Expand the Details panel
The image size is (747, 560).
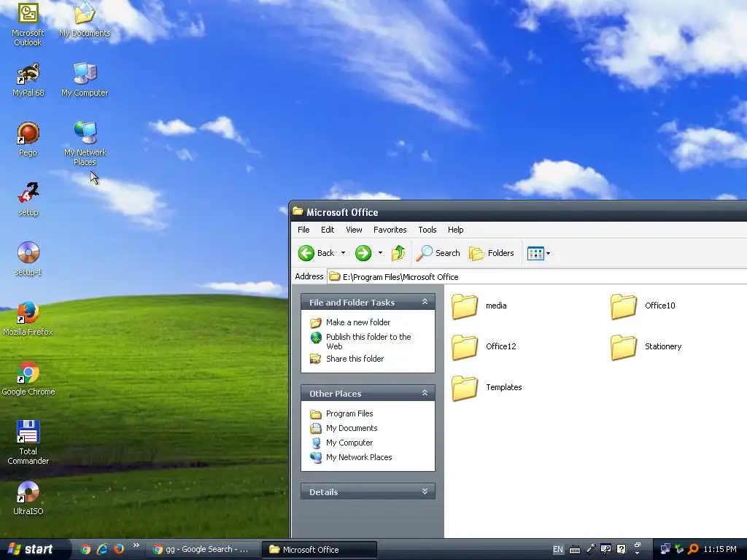(425, 491)
